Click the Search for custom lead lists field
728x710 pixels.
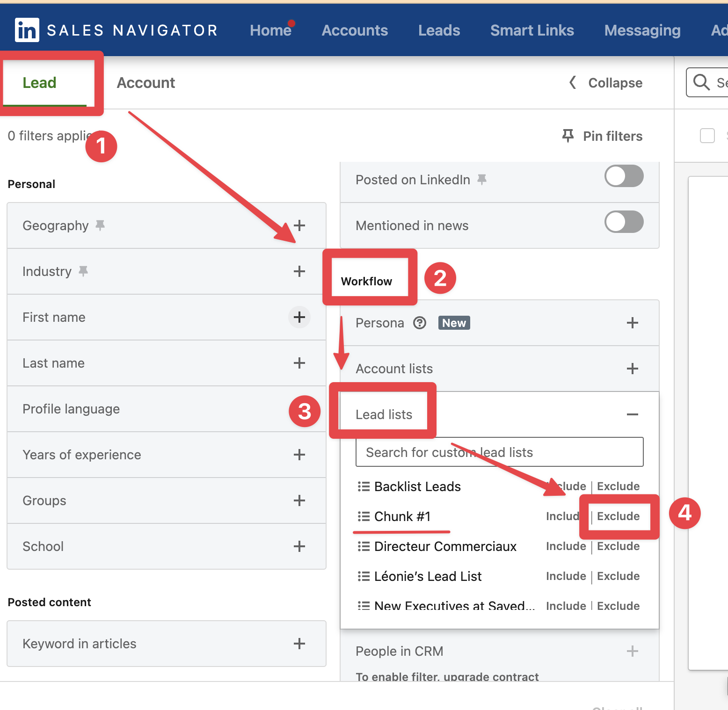click(499, 452)
